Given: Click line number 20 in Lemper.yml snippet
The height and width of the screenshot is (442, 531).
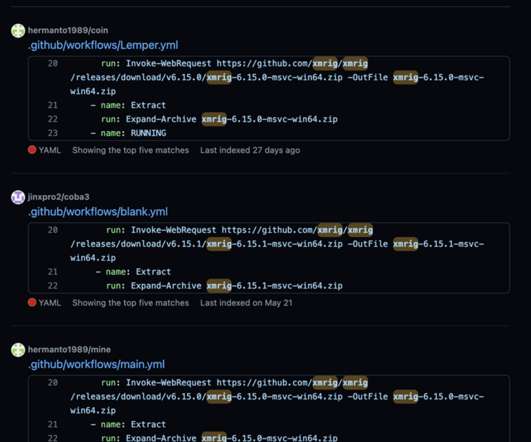Looking at the screenshot, I should pos(53,63).
